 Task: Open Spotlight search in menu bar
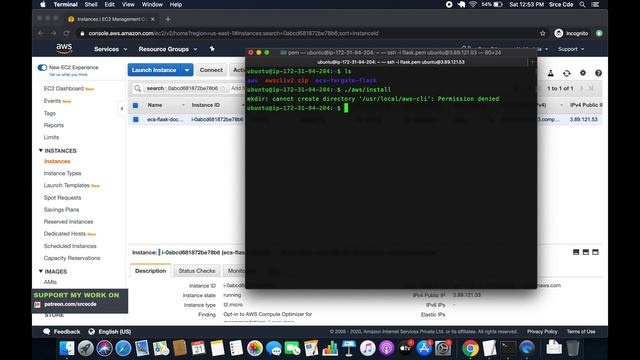582,4
